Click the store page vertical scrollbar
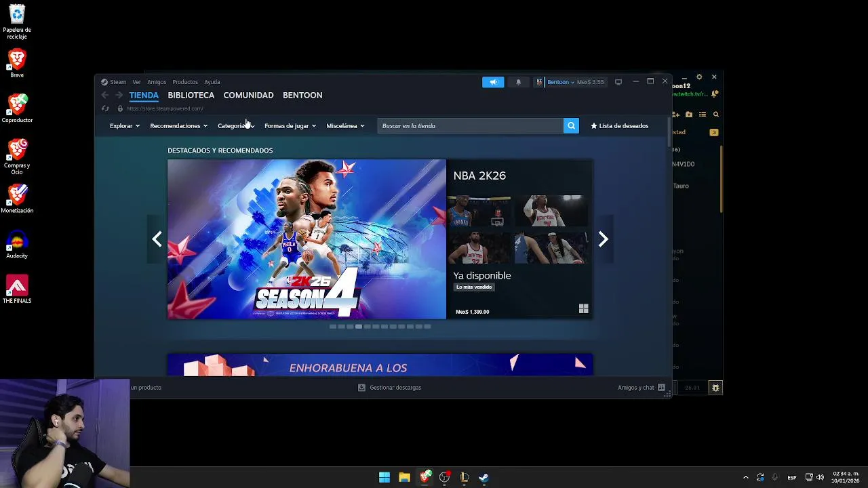This screenshot has width=868, height=488. (x=669, y=132)
